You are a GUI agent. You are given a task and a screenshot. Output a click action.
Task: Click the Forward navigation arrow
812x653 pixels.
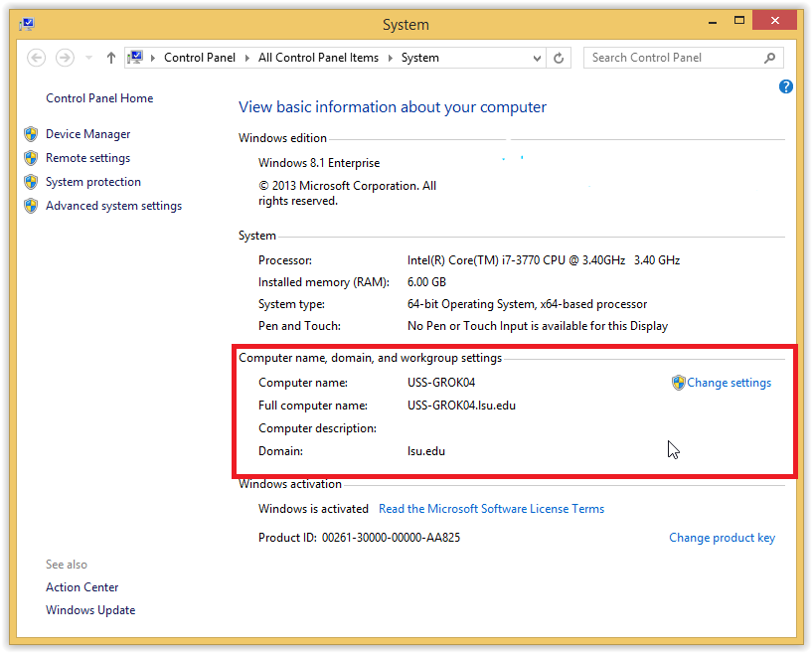point(65,58)
